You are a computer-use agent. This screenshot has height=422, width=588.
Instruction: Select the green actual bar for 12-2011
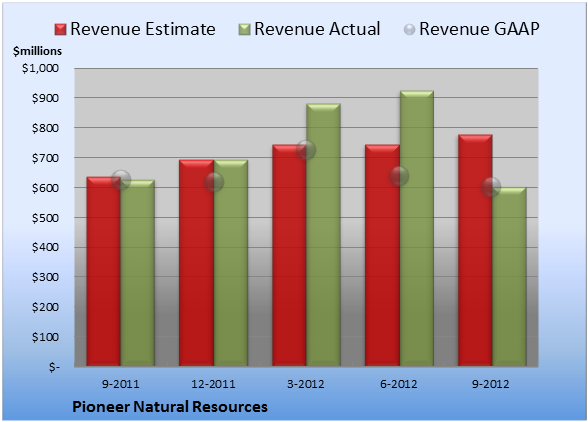coord(231,263)
